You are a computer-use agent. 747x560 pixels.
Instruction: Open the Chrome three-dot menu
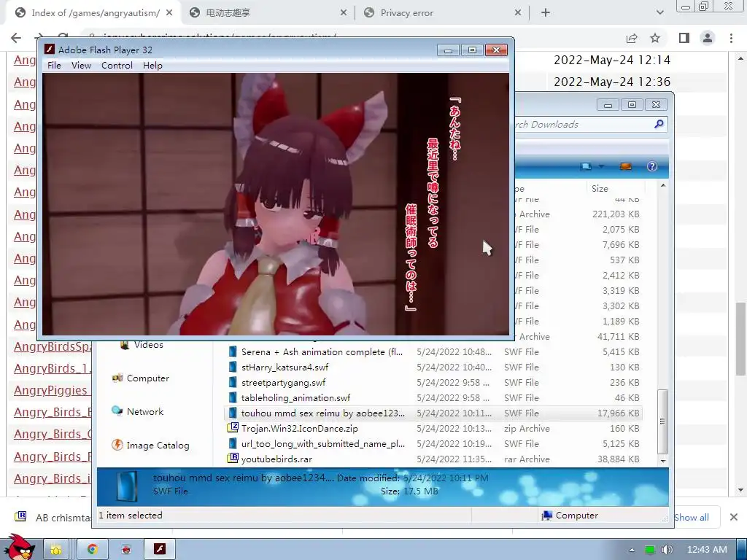pyautogui.click(x=731, y=38)
